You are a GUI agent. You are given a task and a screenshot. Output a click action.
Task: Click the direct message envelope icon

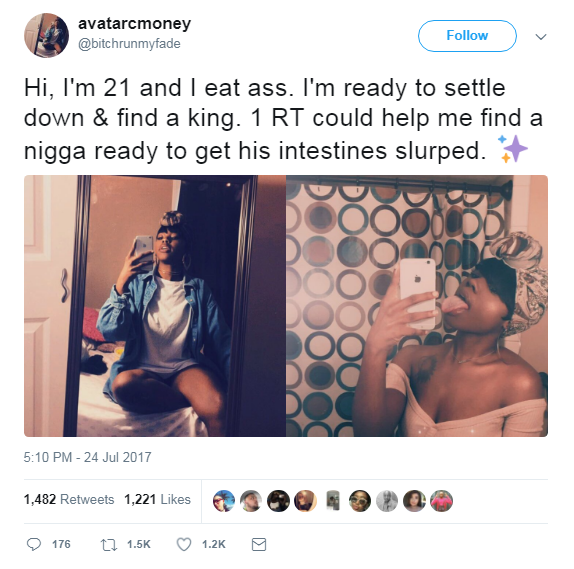[259, 544]
